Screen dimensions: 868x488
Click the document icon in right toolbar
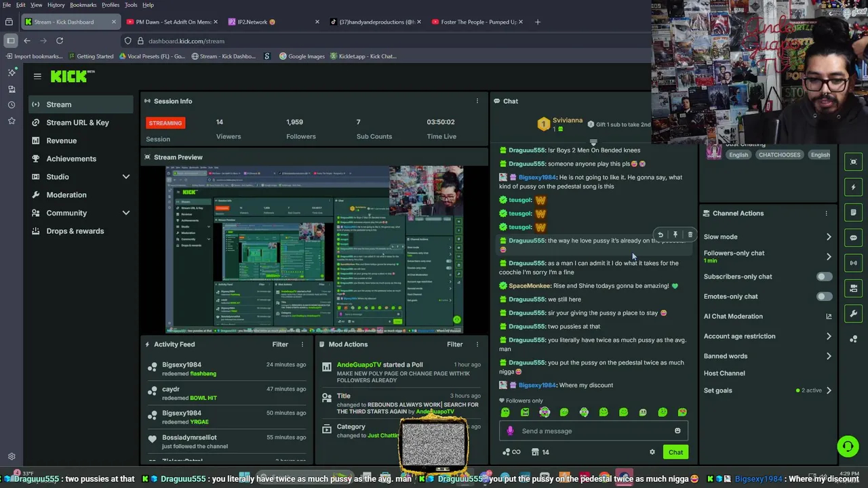853,212
